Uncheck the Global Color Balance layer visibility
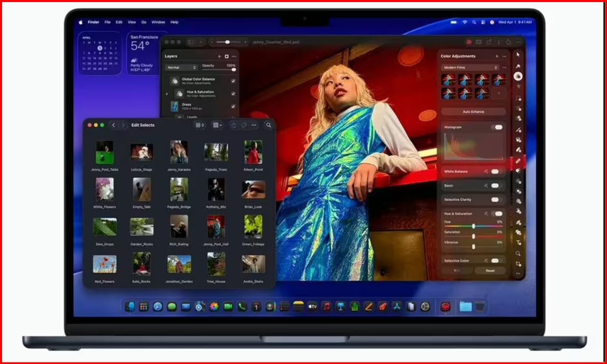Viewport: 607px width, 364px height. pos(233,81)
